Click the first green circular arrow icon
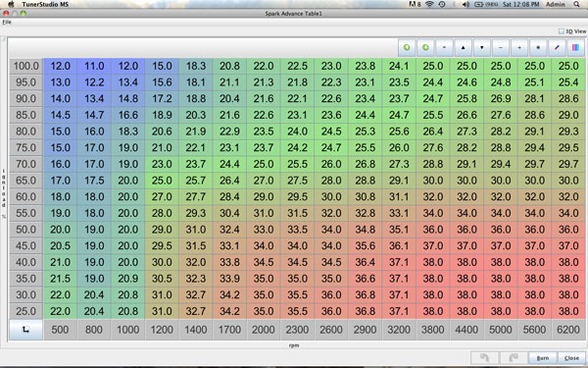Screen dimensions: 588x368 tap(407, 48)
